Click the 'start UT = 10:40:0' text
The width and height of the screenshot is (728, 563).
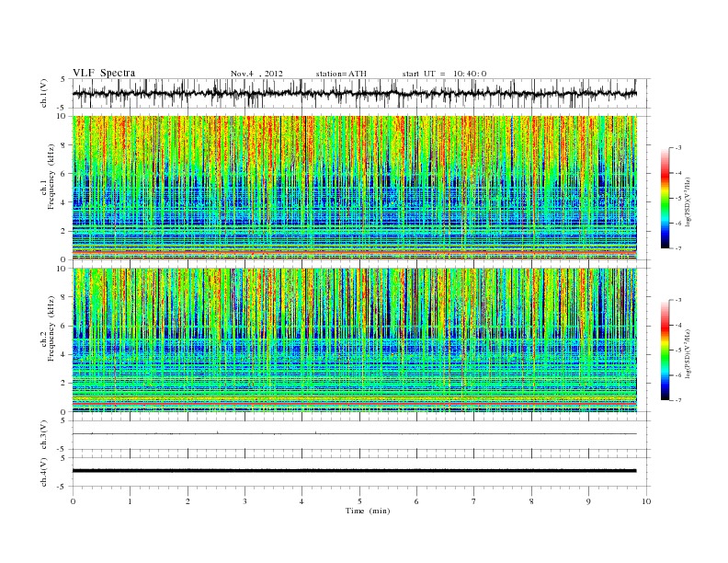pos(444,74)
